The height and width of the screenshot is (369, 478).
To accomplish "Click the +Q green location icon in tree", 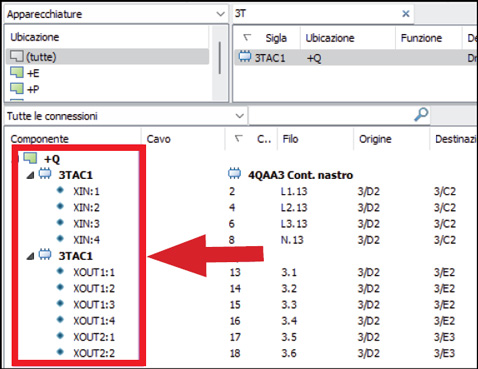I will tap(30, 158).
